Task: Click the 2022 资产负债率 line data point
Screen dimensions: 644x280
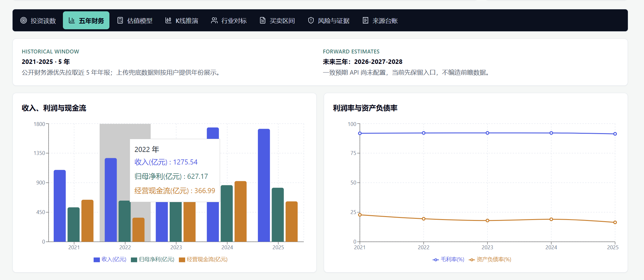Action: [424, 219]
